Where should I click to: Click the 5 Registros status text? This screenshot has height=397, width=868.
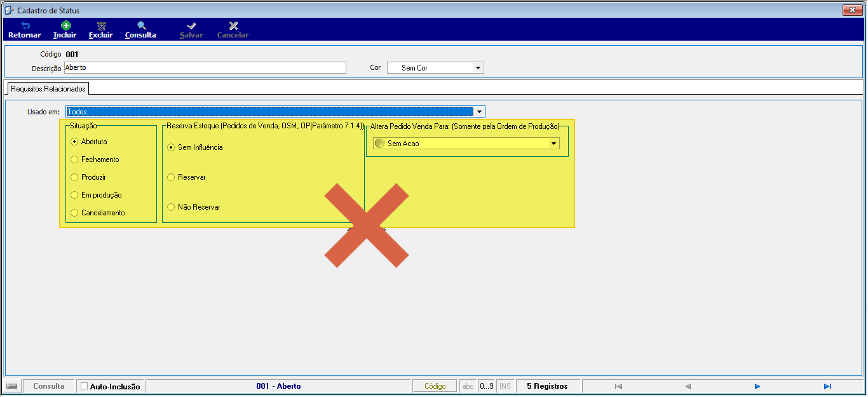click(547, 386)
